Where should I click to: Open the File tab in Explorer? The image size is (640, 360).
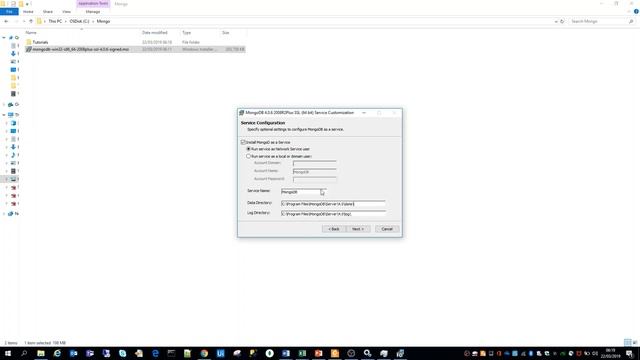click(x=9, y=12)
